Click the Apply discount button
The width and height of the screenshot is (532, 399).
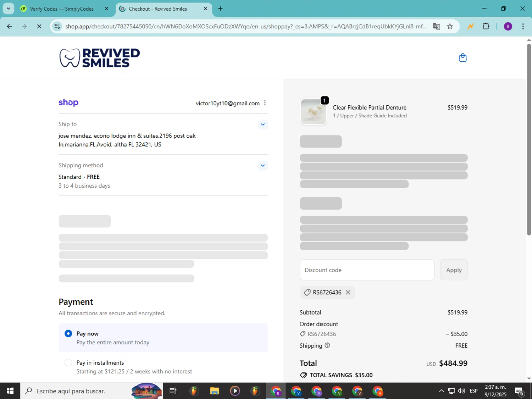(454, 270)
